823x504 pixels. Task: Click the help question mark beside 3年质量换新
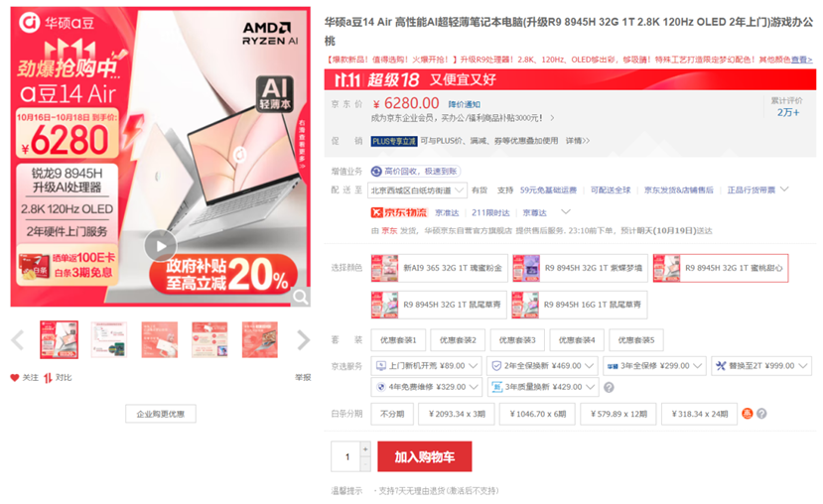tap(609, 387)
